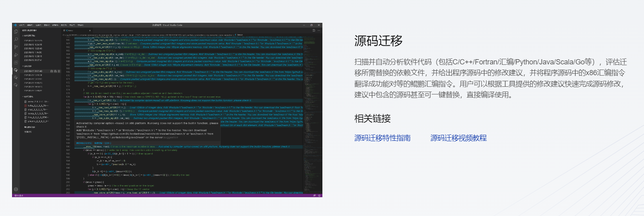Select the highlighted 09:01:43 report row
This screenshot has height=216, width=644.
(x=40, y=71)
